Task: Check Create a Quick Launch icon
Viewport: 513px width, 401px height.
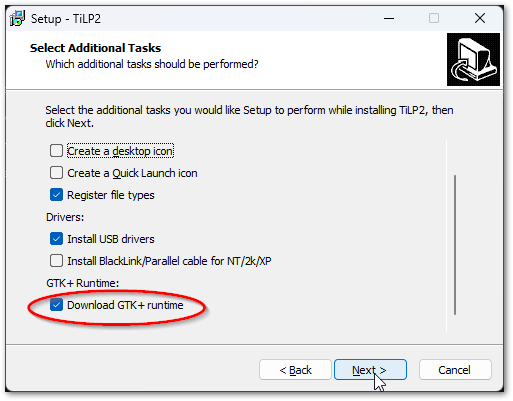Action: pos(56,173)
